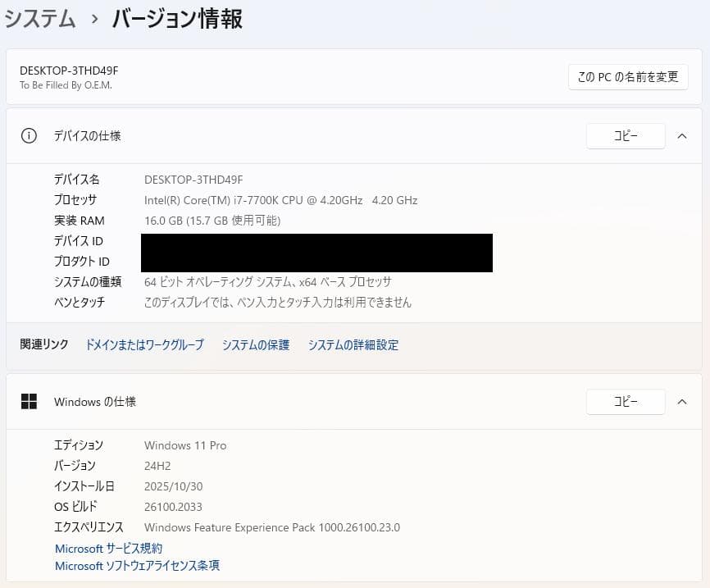
Task: Click the DESKTOP-3THD49F device name heading
Action: click(71, 71)
